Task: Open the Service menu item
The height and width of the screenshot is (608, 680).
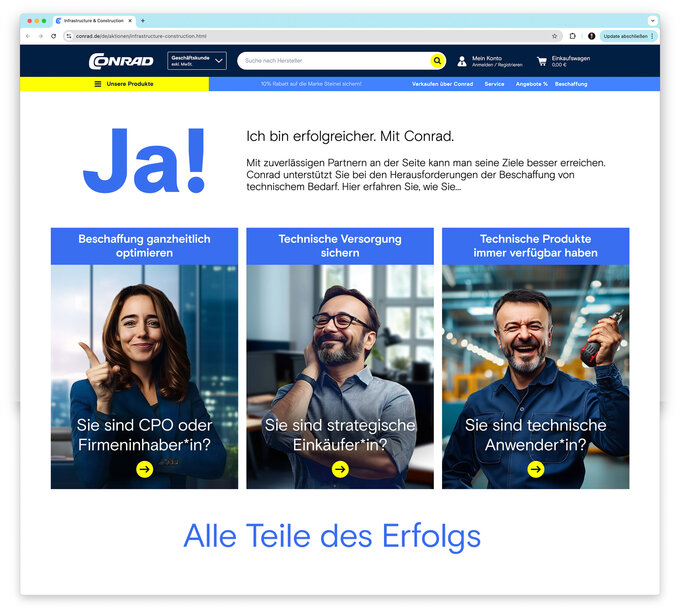Action: (x=494, y=84)
